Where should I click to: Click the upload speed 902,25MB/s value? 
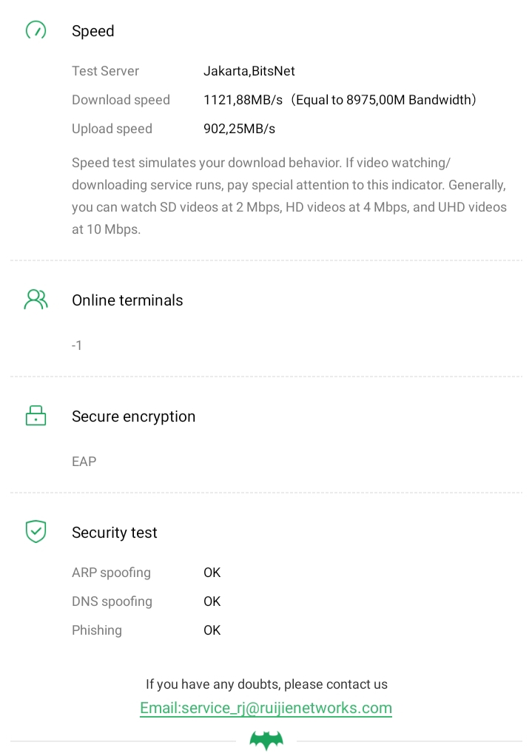(x=239, y=129)
